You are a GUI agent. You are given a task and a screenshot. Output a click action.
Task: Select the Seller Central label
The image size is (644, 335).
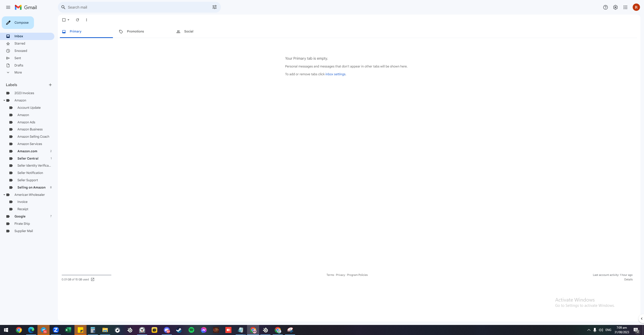(x=27, y=159)
